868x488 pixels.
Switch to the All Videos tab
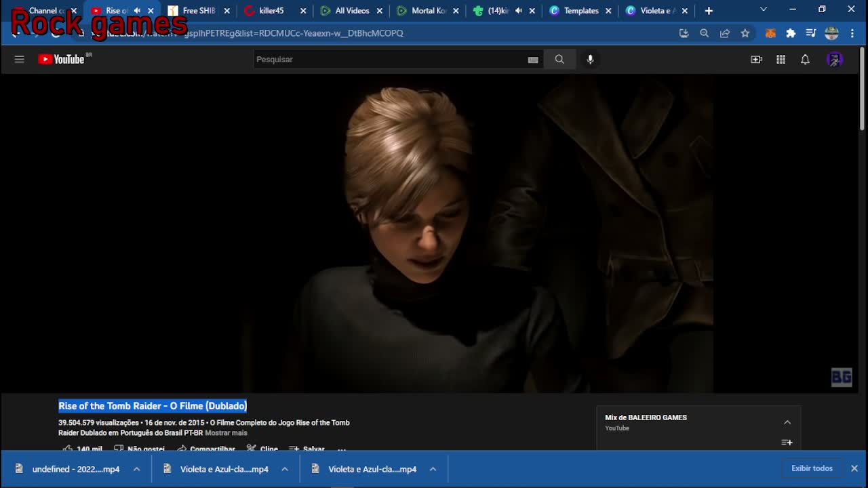click(x=352, y=11)
